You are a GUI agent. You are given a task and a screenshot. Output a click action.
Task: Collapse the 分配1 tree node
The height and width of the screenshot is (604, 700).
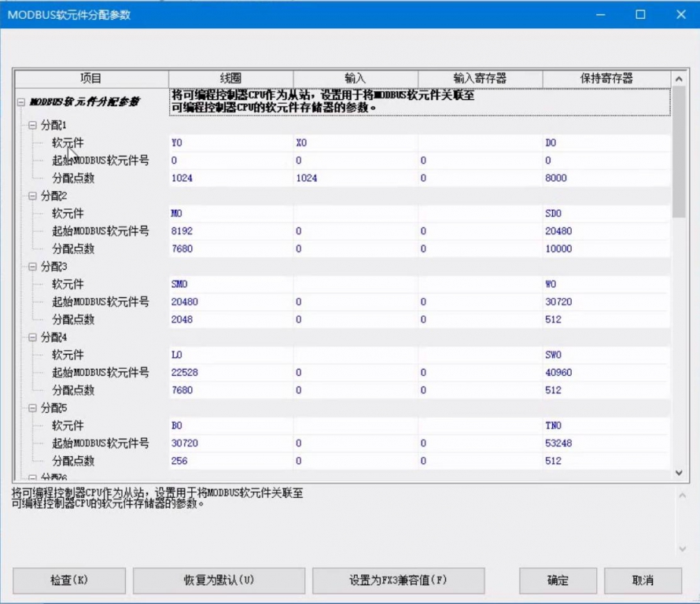pos(32,125)
